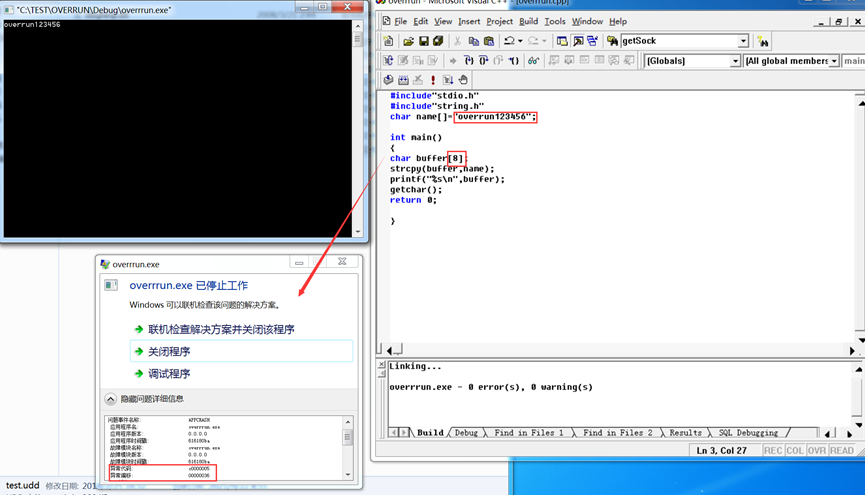The image size is (865, 495).
Task: Open the Insert menu
Action: coord(469,21)
